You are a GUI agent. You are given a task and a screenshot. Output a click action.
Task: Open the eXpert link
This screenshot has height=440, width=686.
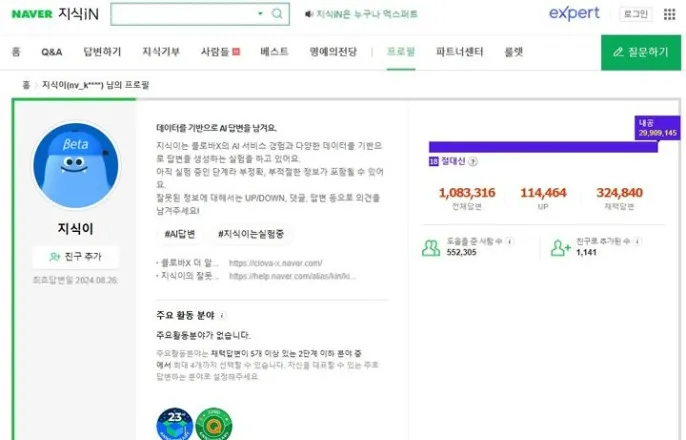coord(574,13)
